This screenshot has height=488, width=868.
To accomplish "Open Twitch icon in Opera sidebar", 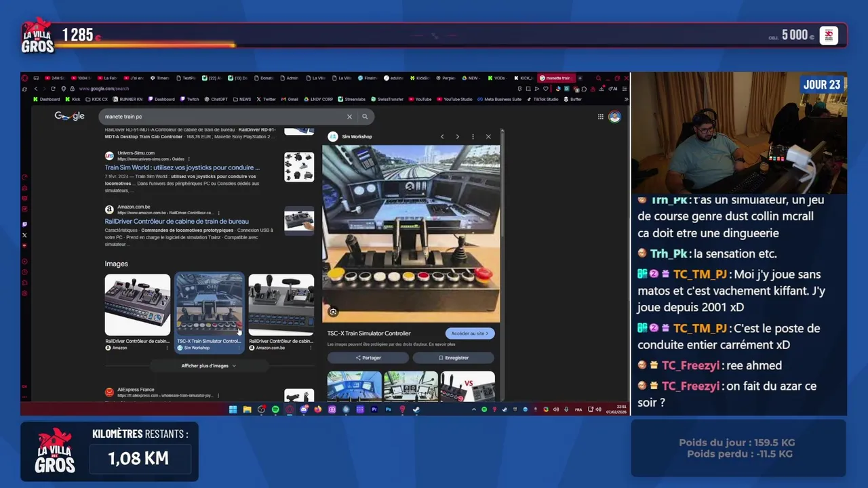I will coord(24,224).
